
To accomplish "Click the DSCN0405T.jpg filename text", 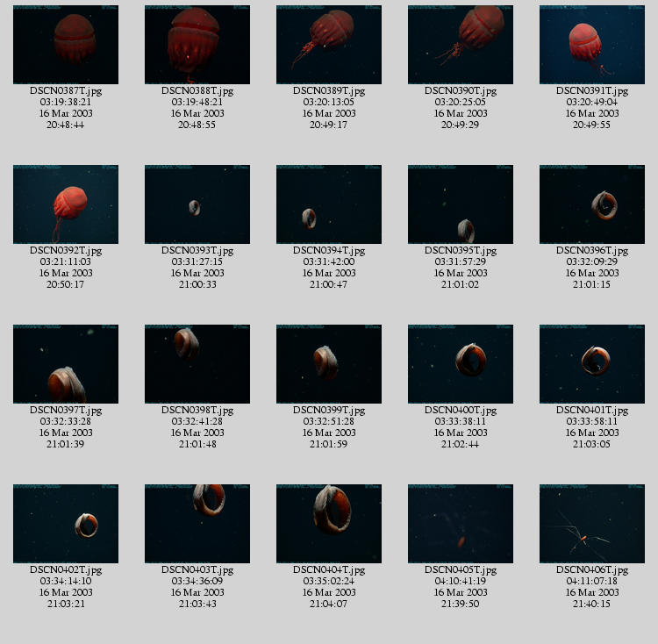I will (461, 569).
